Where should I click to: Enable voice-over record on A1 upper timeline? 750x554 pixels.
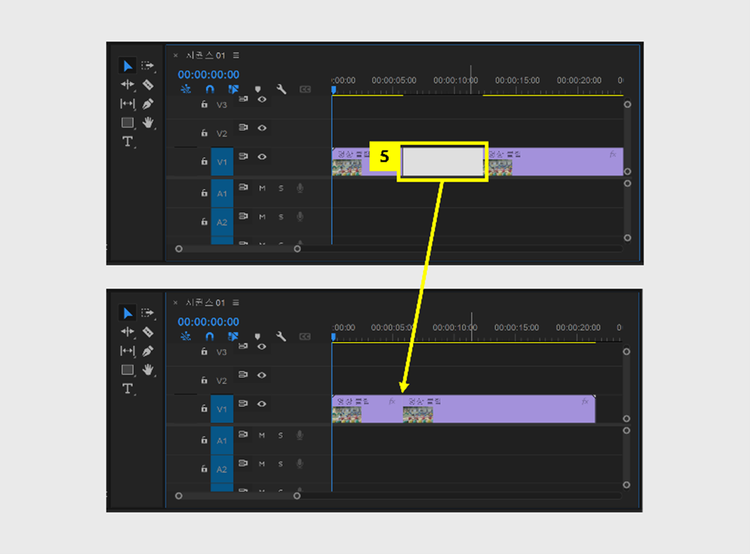point(300,188)
